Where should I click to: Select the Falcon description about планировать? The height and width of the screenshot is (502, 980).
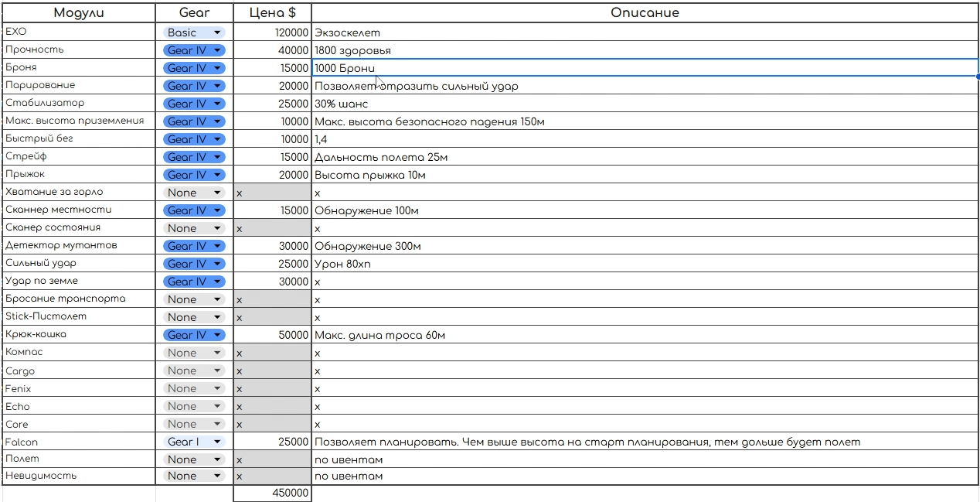pyautogui.click(x=645, y=442)
